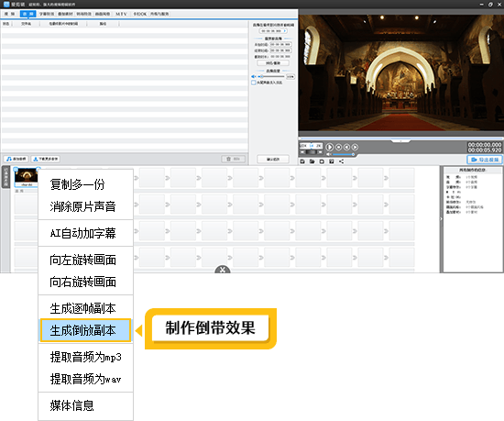Click the preview/clip button in audio panel
504x421 pixels.
273,63
